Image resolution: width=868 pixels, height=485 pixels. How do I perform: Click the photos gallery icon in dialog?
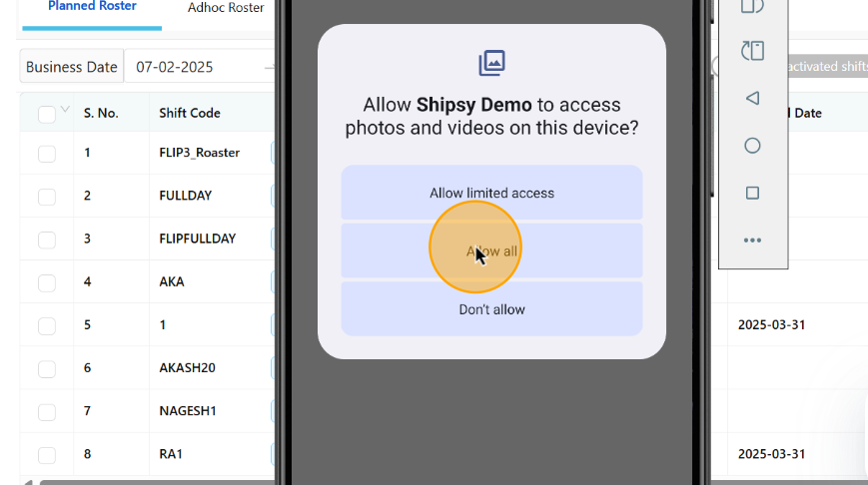[491, 63]
